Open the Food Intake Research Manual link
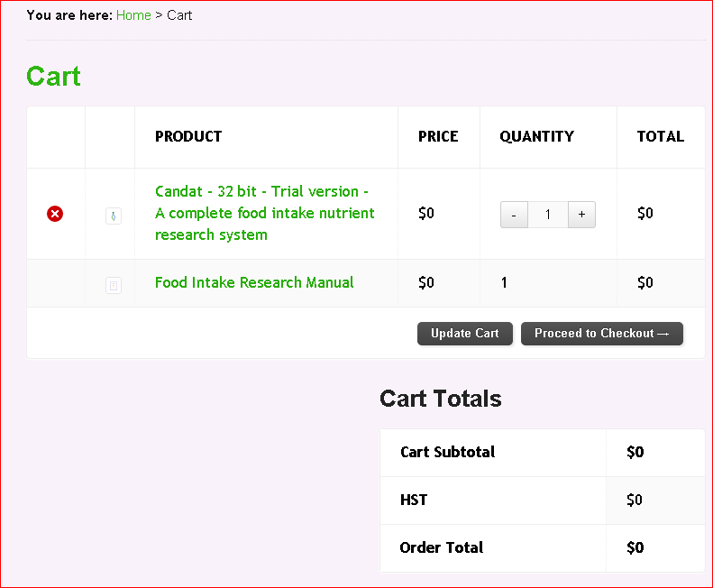The width and height of the screenshot is (713, 588). (254, 282)
